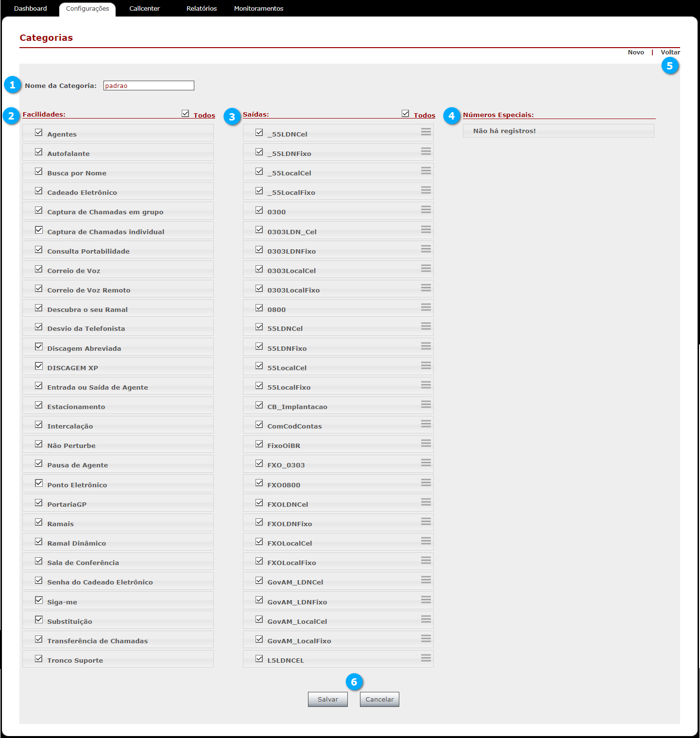Click the 'Discagem Abreviada' label
The image size is (700, 738).
(84, 349)
